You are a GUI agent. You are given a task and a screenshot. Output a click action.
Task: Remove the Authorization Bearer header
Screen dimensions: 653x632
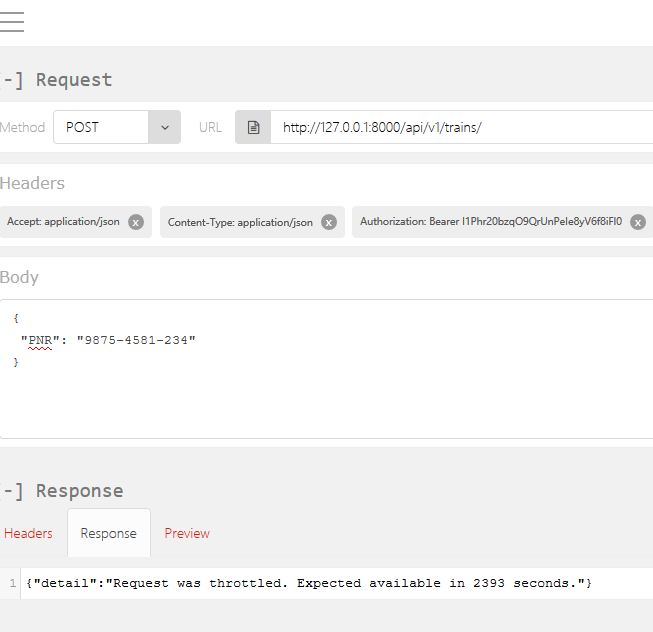click(637, 222)
